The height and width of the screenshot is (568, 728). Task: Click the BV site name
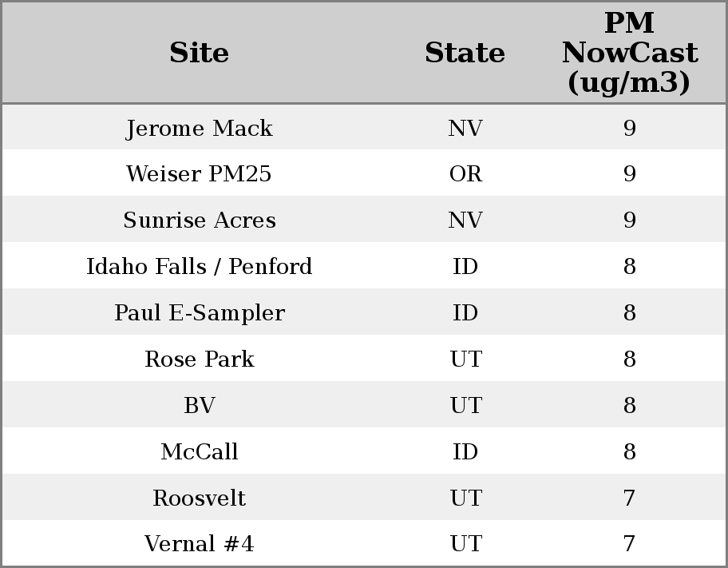point(200,406)
